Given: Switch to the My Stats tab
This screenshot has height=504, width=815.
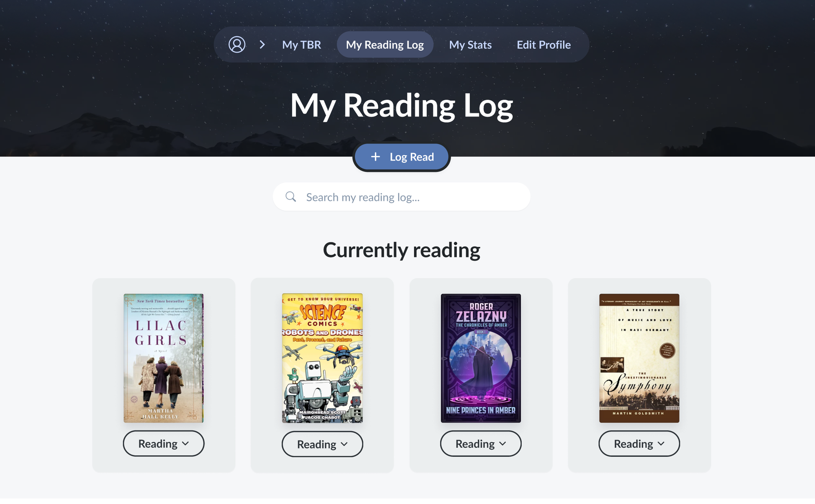Looking at the screenshot, I should tap(470, 44).
